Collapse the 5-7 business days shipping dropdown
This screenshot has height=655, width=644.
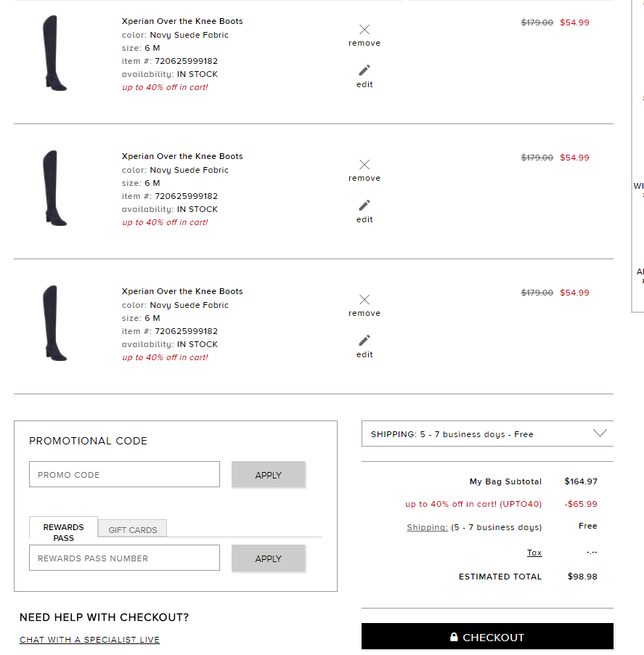[x=600, y=433]
